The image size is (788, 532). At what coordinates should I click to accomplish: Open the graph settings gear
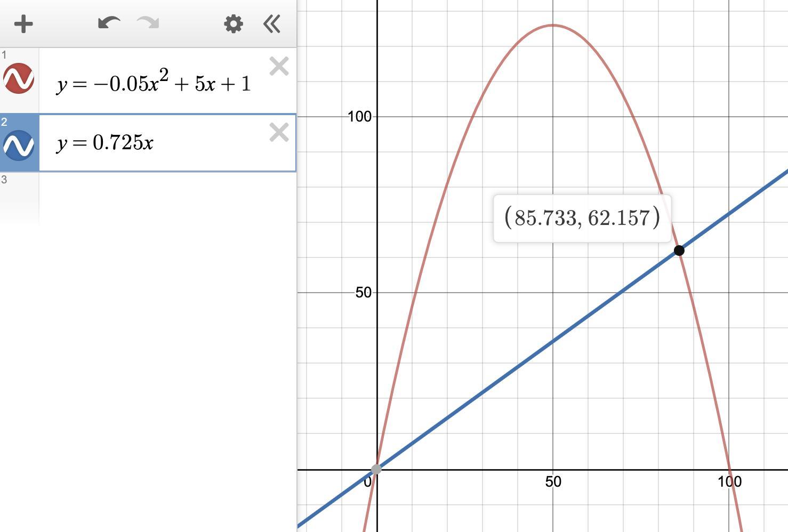(x=234, y=24)
